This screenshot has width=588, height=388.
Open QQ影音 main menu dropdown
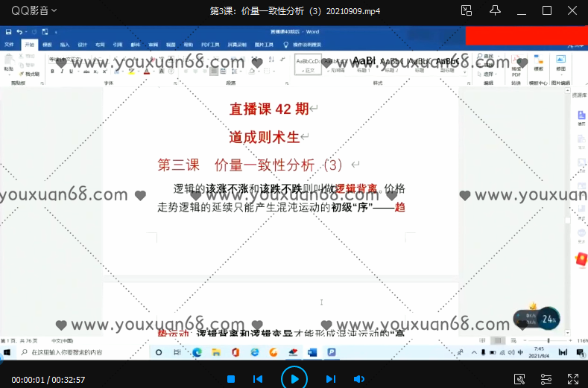[34, 10]
